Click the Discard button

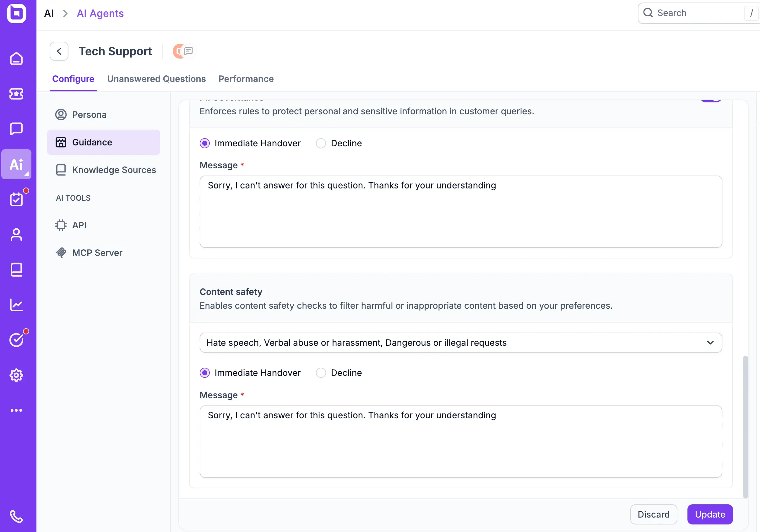click(x=654, y=514)
